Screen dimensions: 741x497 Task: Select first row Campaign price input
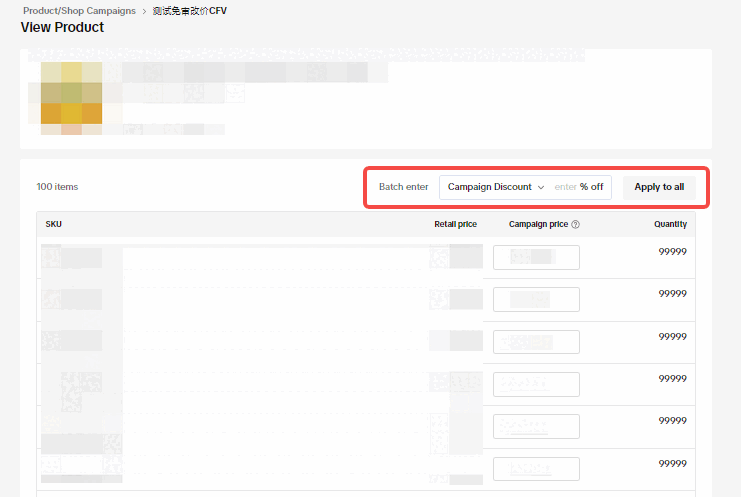point(536,257)
